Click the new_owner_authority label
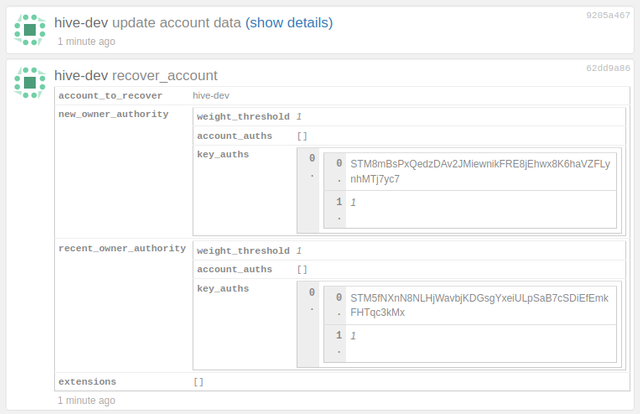 pos(113,114)
